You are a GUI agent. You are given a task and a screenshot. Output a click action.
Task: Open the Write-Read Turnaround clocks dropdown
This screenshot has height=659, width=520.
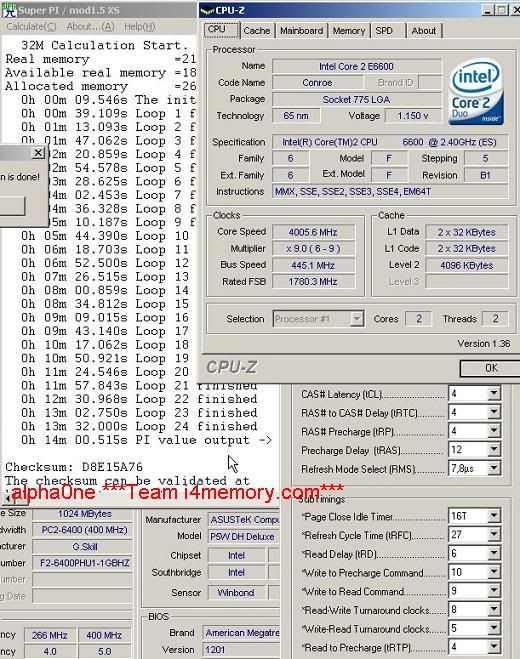tap(494, 628)
